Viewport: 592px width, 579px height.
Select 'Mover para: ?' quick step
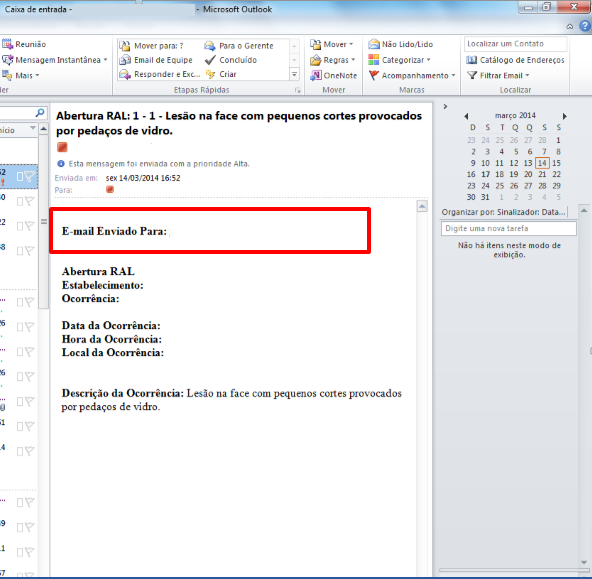pos(152,46)
